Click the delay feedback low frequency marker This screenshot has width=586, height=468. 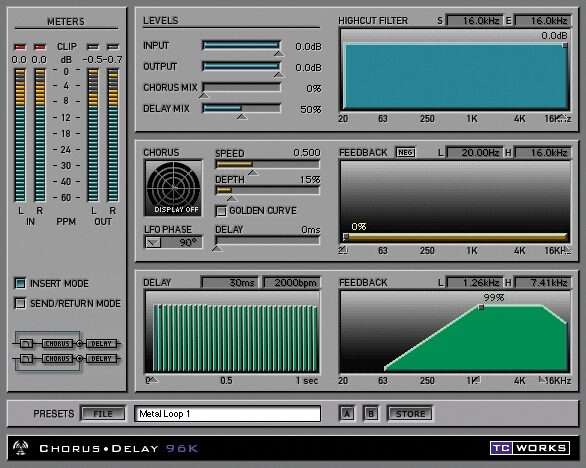coord(476,380)
